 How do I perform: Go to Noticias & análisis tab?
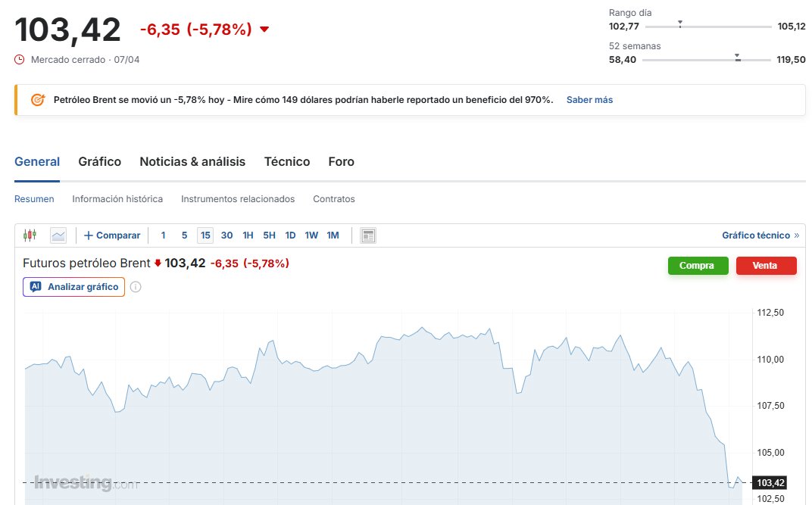(192, 162)
